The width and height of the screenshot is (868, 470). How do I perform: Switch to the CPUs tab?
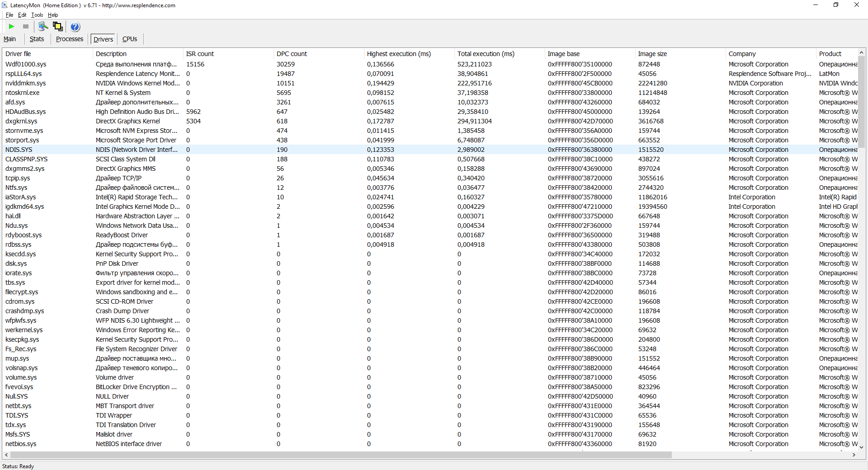pos(130,39)
